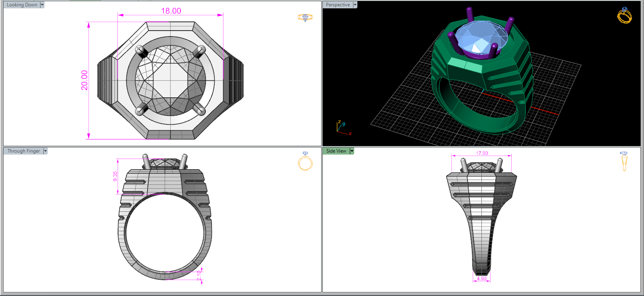This screenshot has width=644, height=296.
Task: Click the ring side icon in Side View
Action: tap(624, 161)
